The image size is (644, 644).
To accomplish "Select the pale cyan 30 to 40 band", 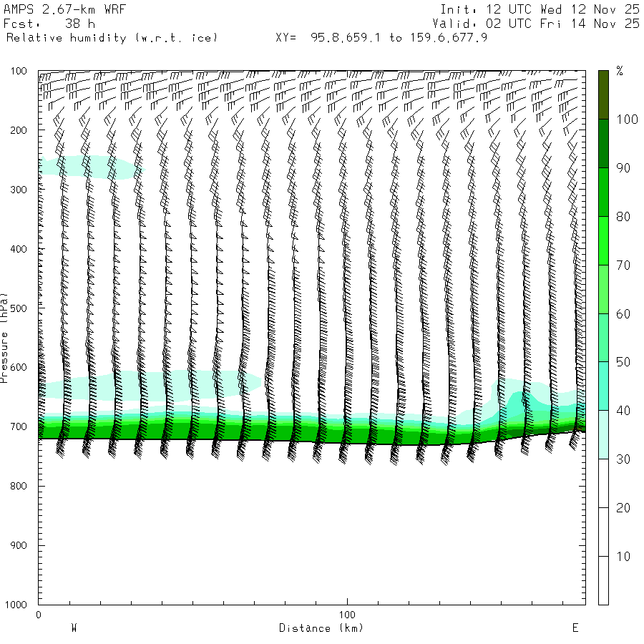I will (603, 435).
